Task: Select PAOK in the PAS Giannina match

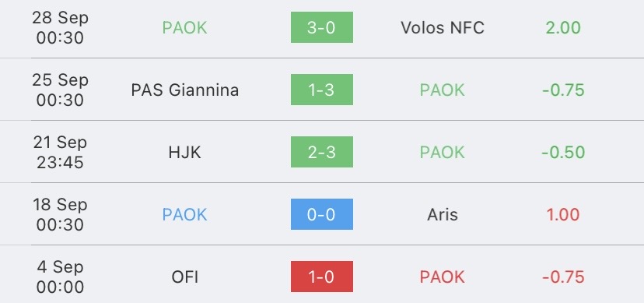Action: coord(443,90)
